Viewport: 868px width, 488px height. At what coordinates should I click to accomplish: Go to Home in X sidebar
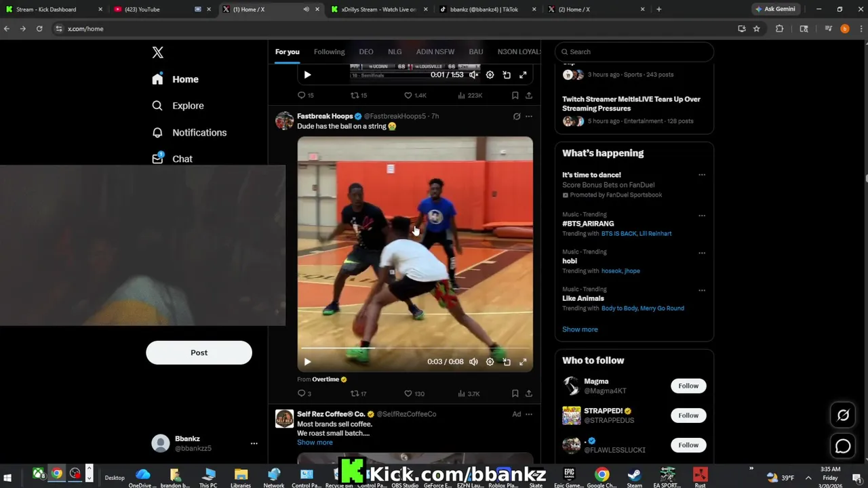point(176,79)
